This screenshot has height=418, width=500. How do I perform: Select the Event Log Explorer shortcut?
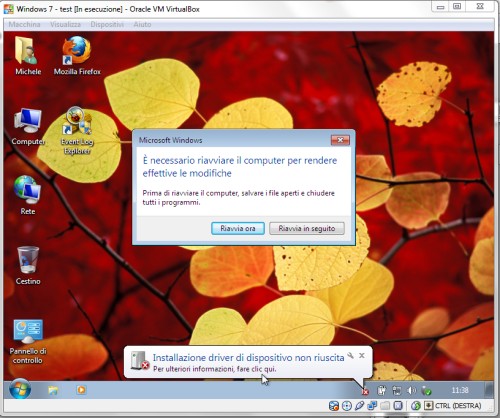(77, 131)
